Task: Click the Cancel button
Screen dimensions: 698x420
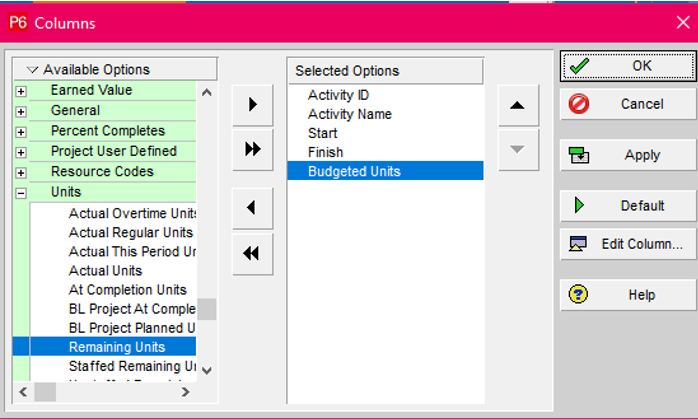Action: 628,104
